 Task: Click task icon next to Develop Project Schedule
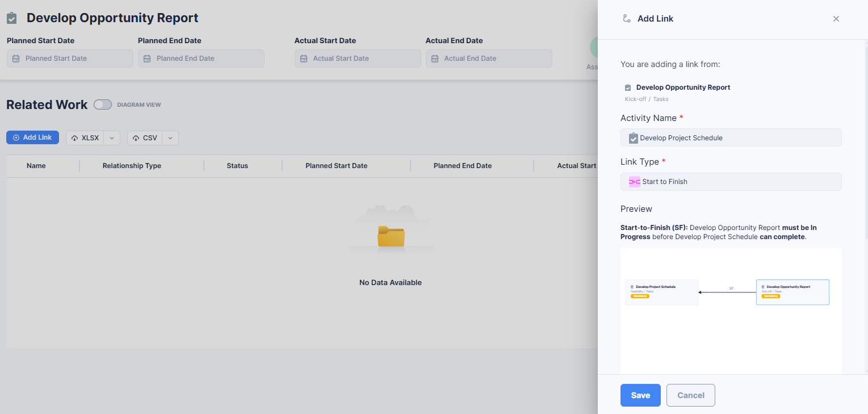coord(634,138)
